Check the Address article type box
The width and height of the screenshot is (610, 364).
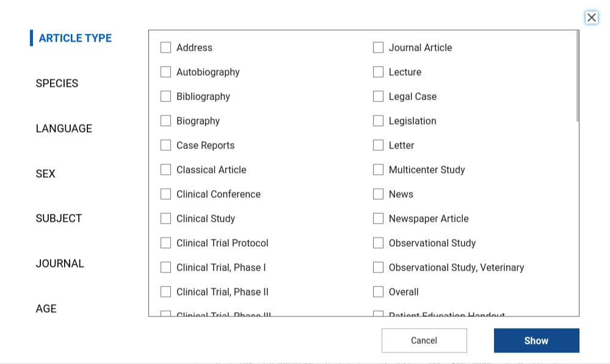pos(165,48)
